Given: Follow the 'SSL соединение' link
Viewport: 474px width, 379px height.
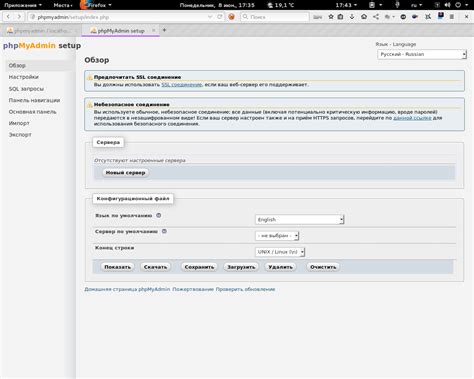Looking at the screenshot, I should pos(182,85).
